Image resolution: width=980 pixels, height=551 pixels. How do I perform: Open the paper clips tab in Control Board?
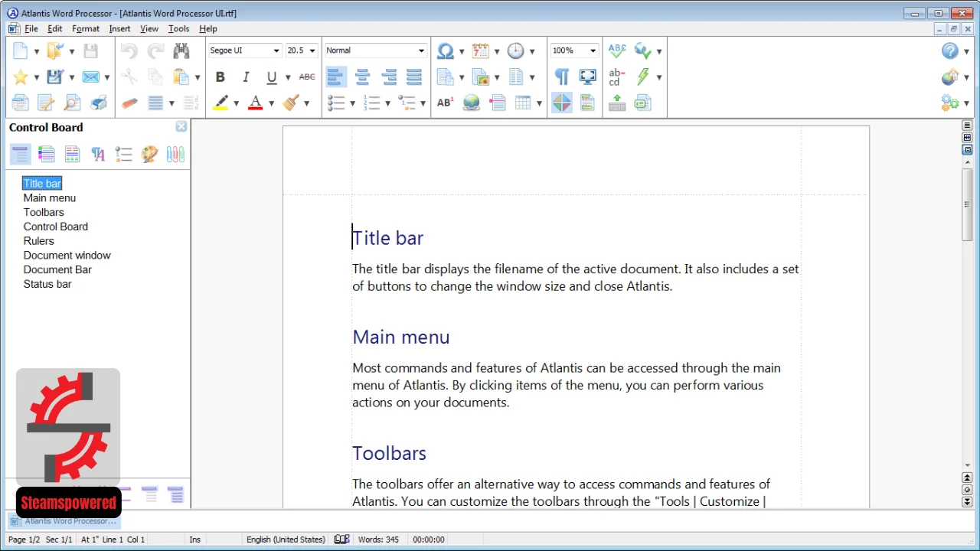pos(175,155)
